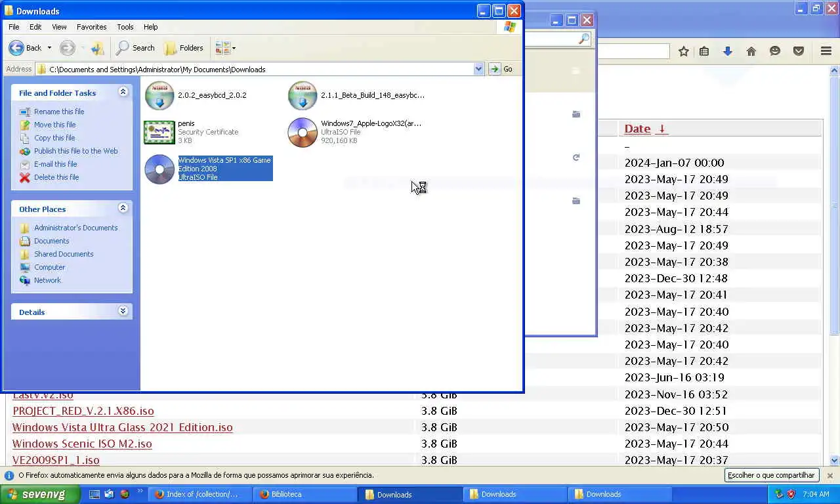Click Move this file task link
The image size is (840, 504).
click(x=55, y=125)
